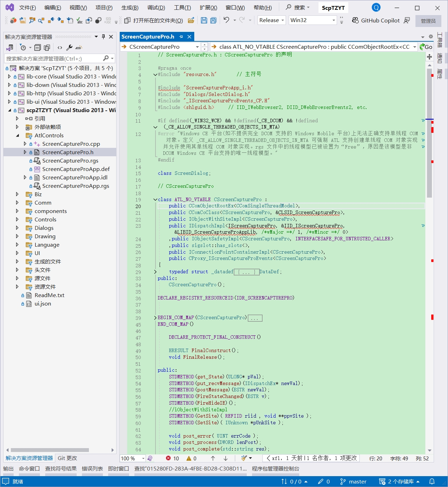Open the Release configuration dropdown
This screenshot has width=448, height=487.
point(272,20)
